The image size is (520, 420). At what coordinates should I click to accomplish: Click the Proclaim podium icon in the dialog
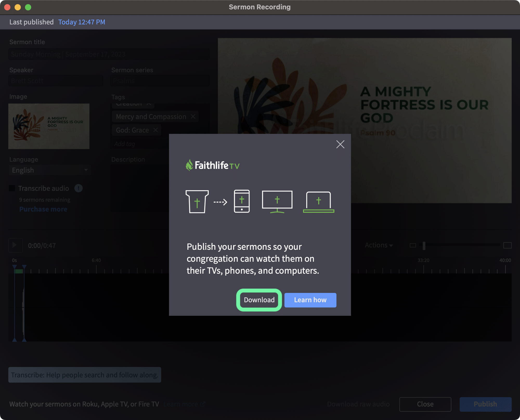[x=197, y=202]
